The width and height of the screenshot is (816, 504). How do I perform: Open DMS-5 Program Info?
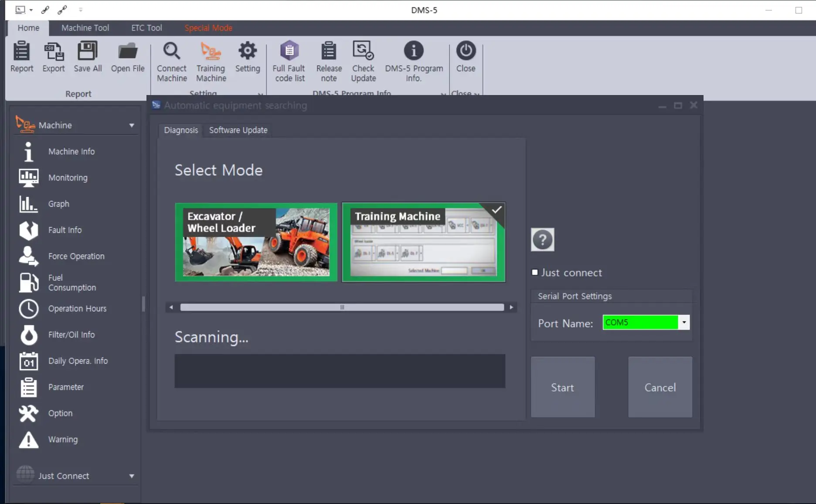(x=413, y=51)
